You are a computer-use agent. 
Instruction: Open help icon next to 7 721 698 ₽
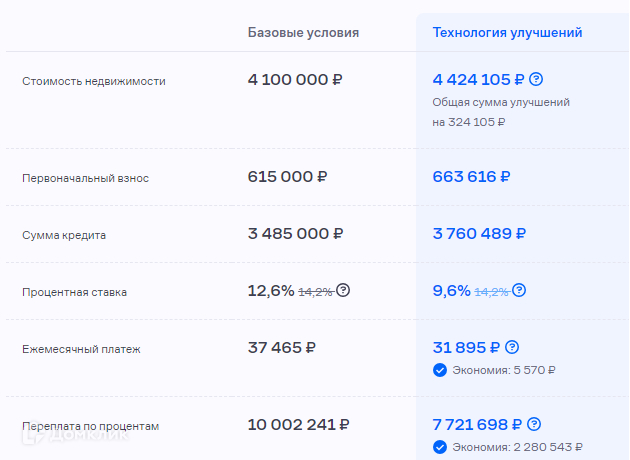coord(536,425)
